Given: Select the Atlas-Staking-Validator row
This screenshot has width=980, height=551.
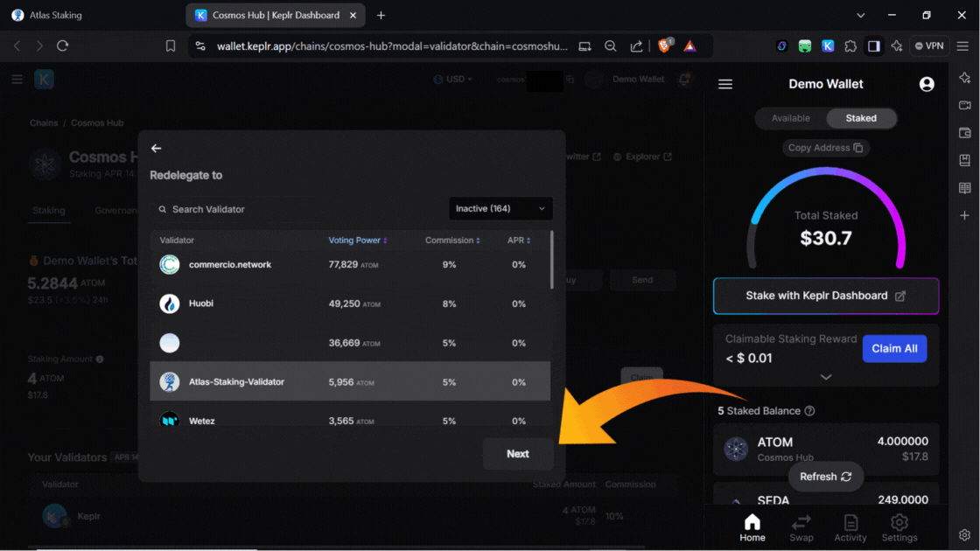Looking at the screenshot, I should pos(350,382).
